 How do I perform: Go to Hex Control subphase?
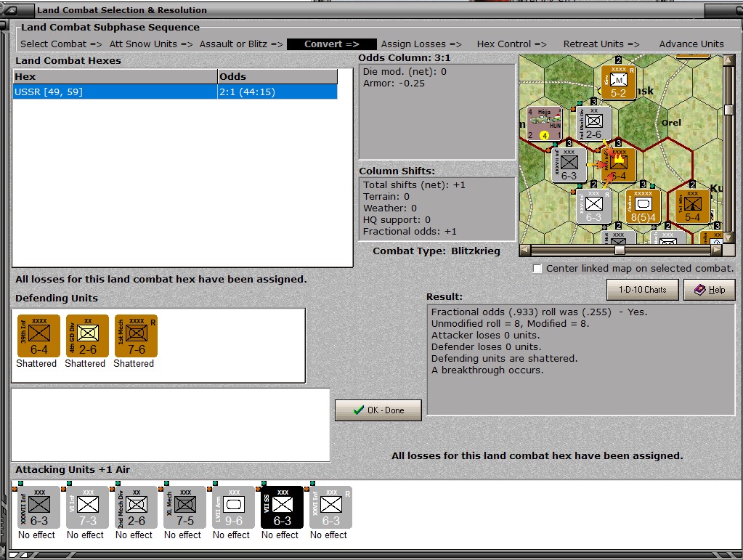(x=512, y=44)
